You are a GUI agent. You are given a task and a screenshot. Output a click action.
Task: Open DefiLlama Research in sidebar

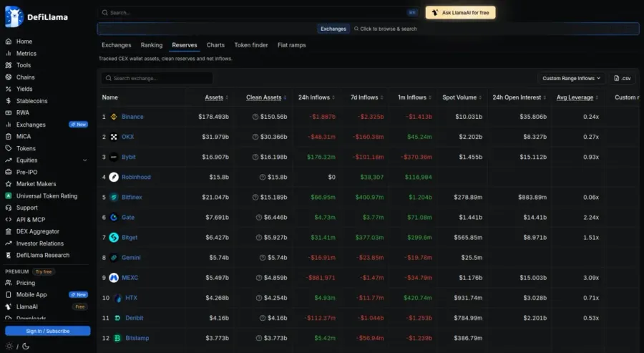tap(43, 255)
